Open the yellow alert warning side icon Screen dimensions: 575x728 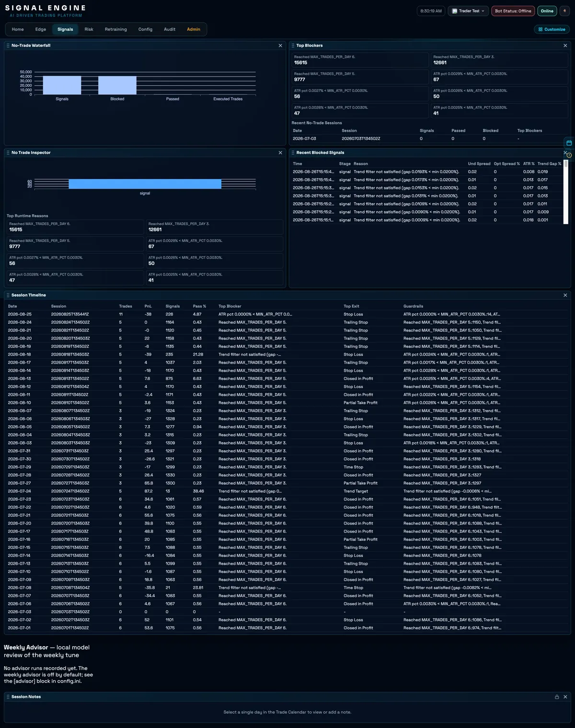569,155
